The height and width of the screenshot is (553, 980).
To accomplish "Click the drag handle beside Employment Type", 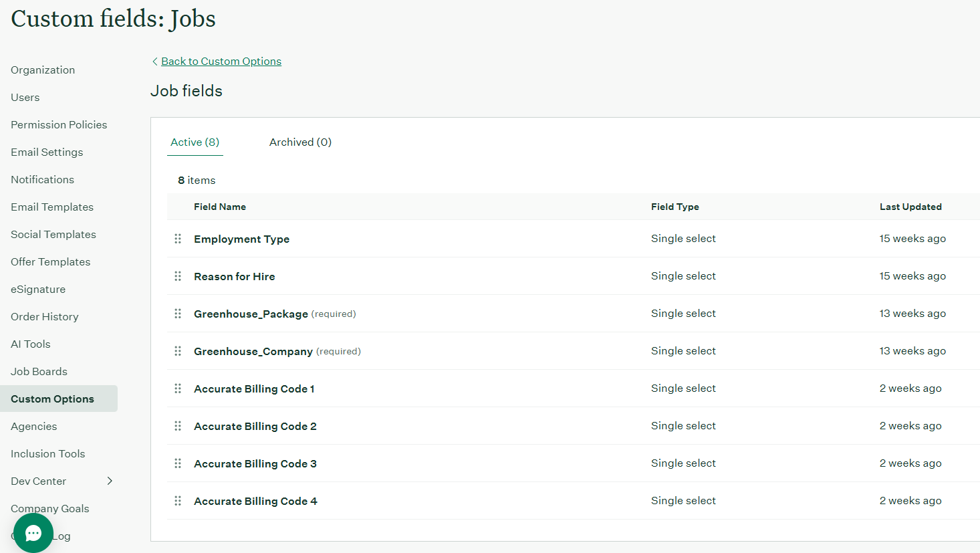I will 178,239.
